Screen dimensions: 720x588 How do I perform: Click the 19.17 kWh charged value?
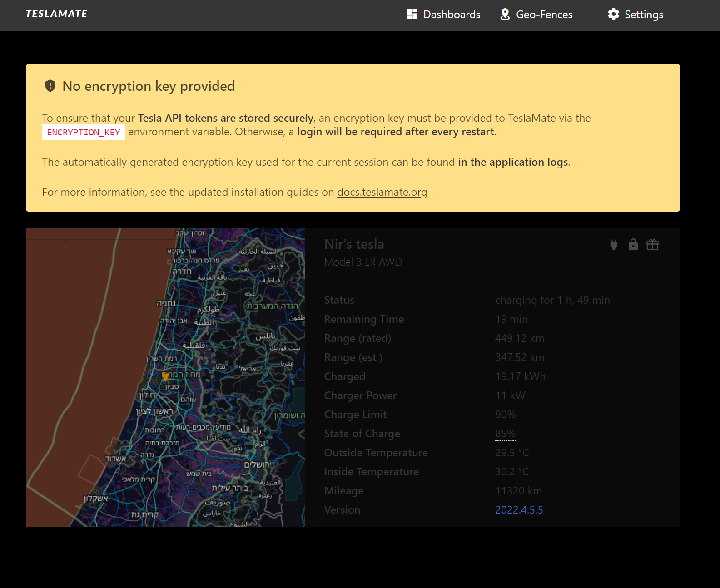point(521,376)
